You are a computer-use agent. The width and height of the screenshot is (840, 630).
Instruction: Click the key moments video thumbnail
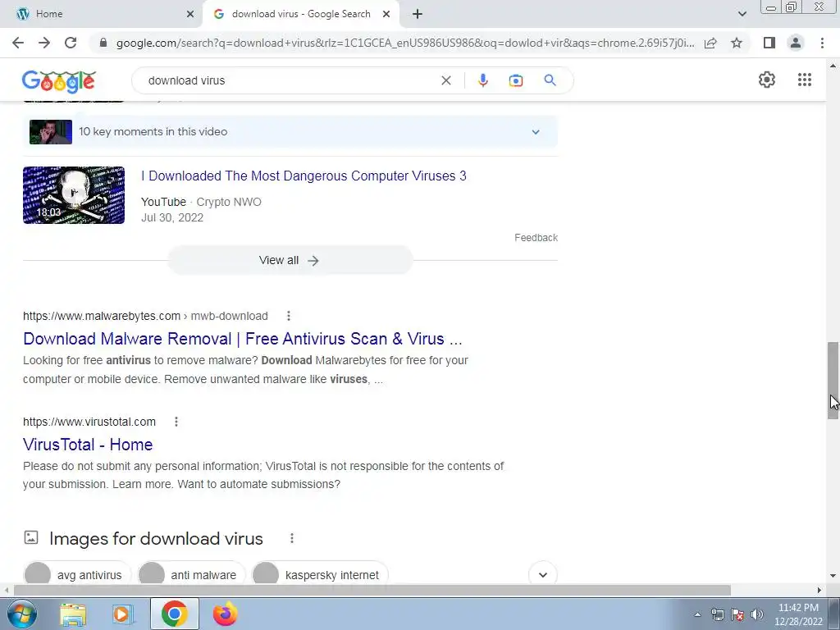(x=51, y=132)
